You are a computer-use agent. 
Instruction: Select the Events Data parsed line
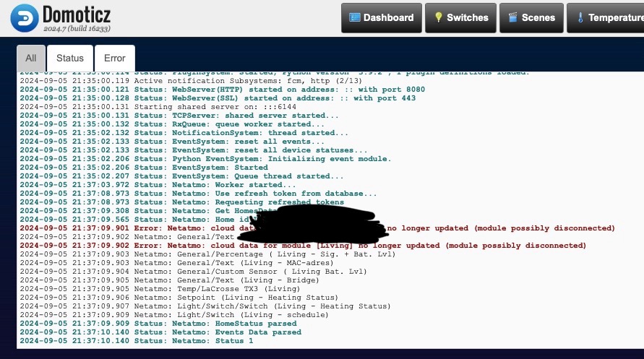[x=160, y=332]
